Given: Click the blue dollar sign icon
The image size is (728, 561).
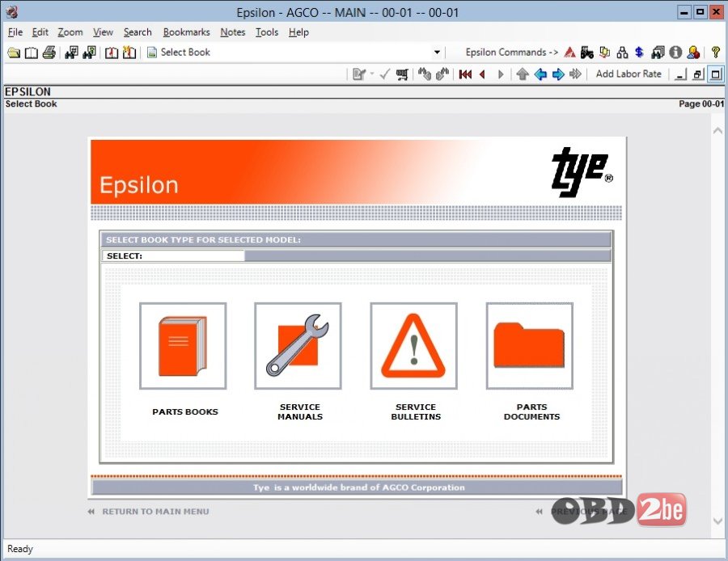Looking at the screenshot, I should 639,53.
